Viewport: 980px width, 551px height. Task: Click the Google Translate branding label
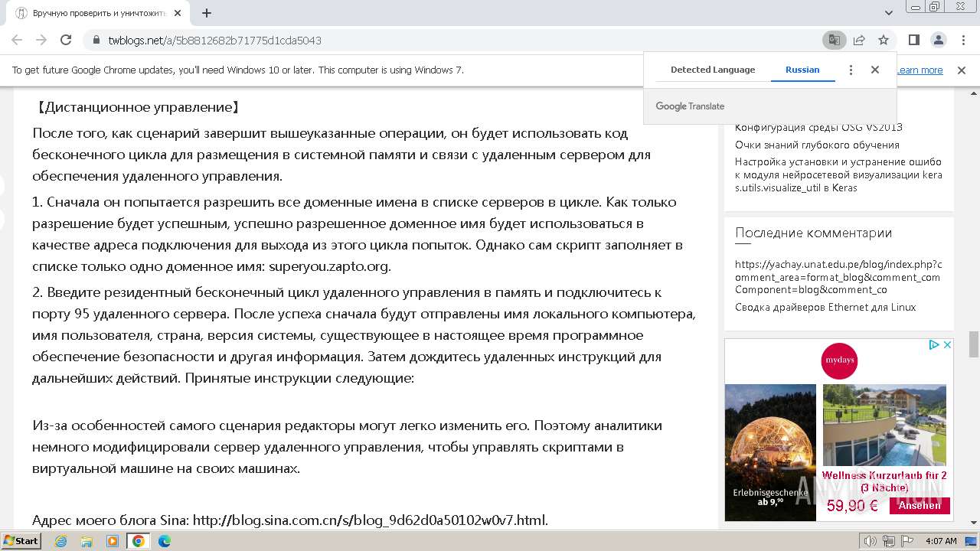tap(690, 106)
